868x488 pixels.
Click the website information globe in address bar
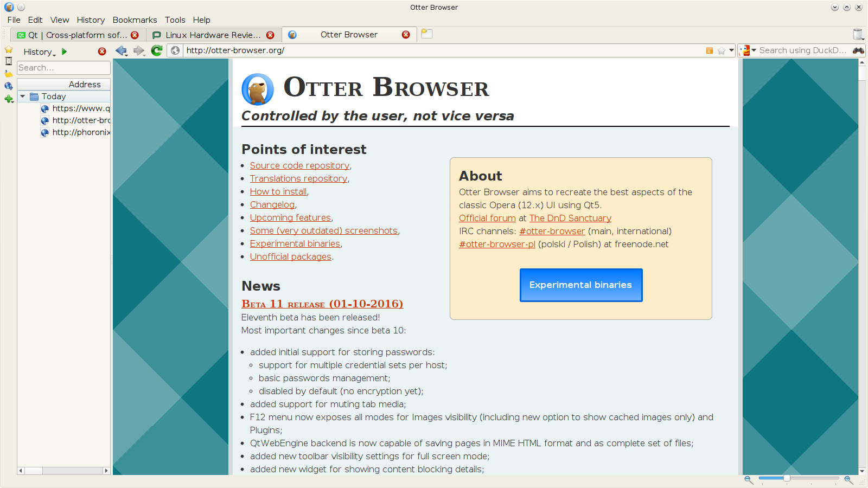pyautogui.click(x=175, y=50)
